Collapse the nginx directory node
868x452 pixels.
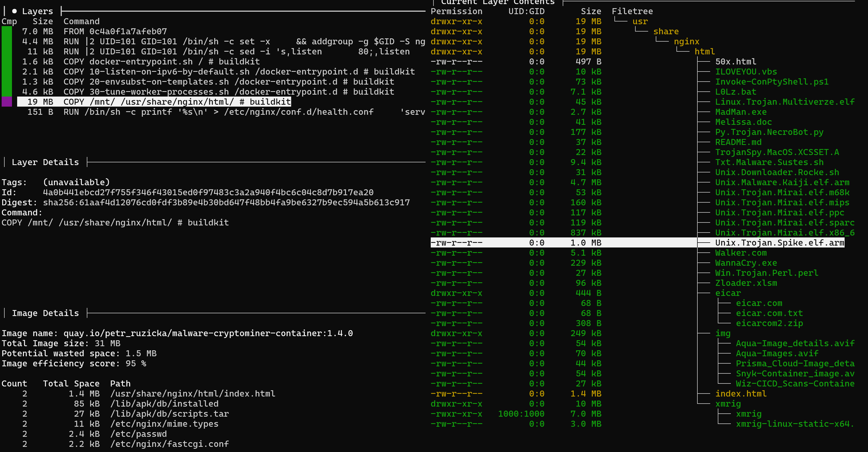[x=687, y=41]
